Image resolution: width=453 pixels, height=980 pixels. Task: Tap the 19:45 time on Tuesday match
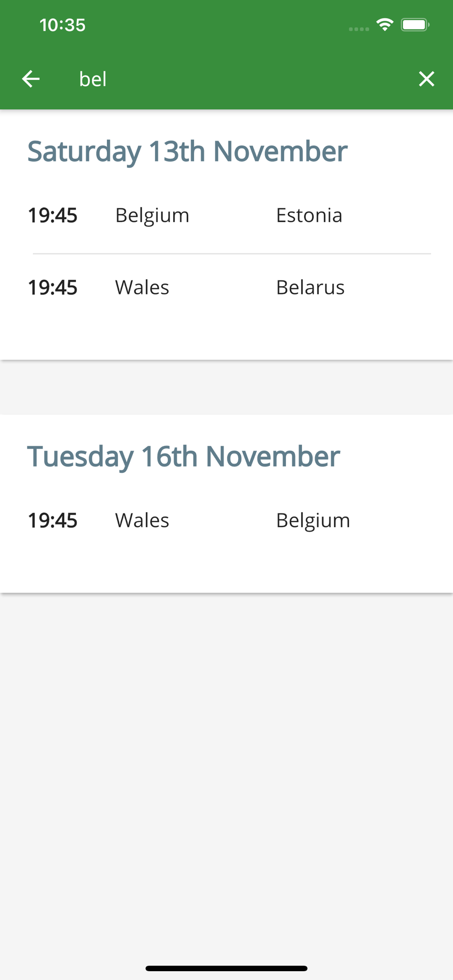coord(52,520)
